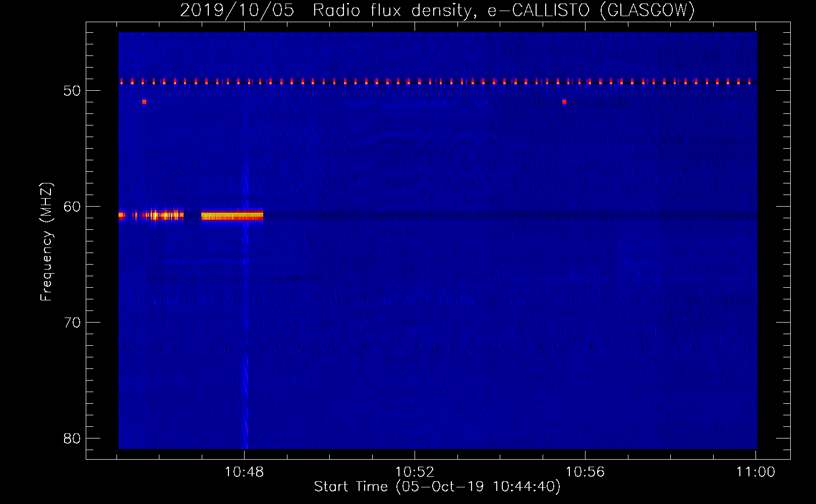816x504 pixels.
Task: Click the 50 frequency tick label
Action: [x=72, y=91]
